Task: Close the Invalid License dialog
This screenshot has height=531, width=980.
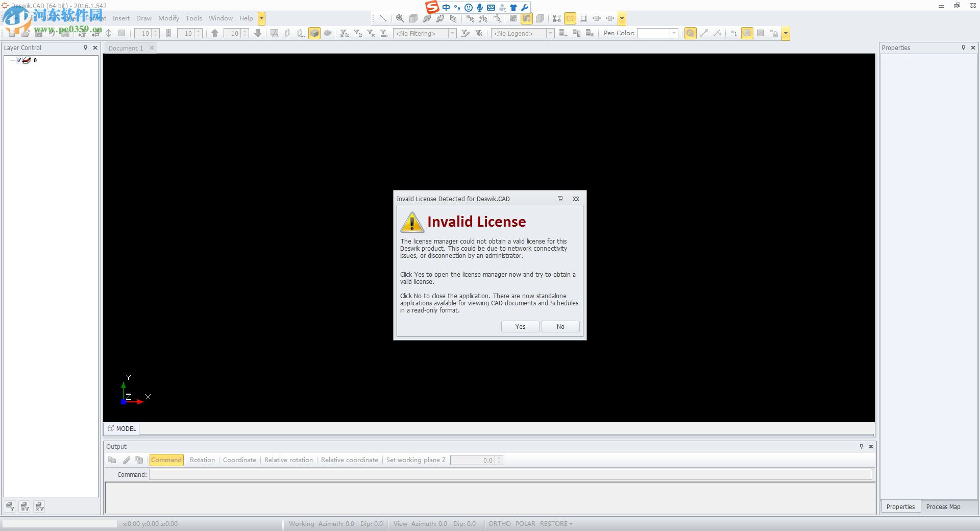Action: [576, 199]
